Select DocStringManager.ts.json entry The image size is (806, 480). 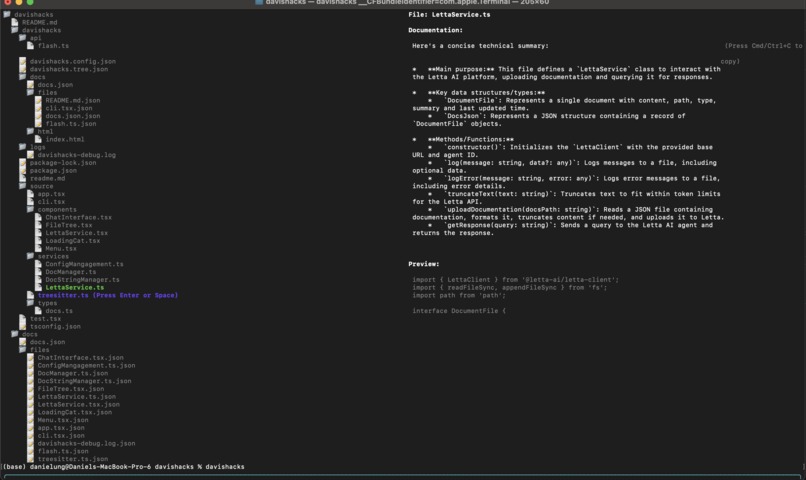pyautogui.click(x=84, y=381)
